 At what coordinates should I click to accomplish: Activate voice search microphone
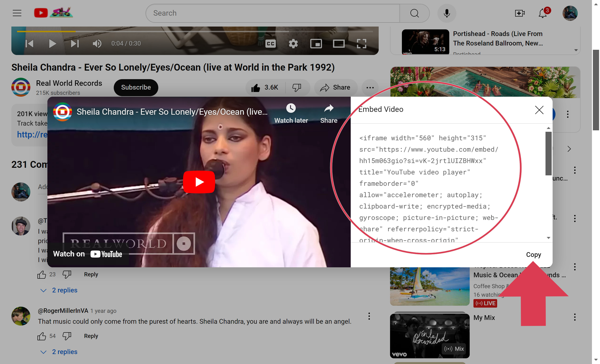pyautogui.click(x=447, y=13)
